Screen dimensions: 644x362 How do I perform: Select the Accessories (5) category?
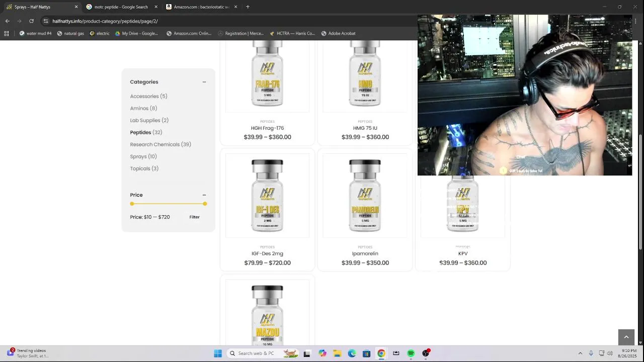(x=148, y=97)
